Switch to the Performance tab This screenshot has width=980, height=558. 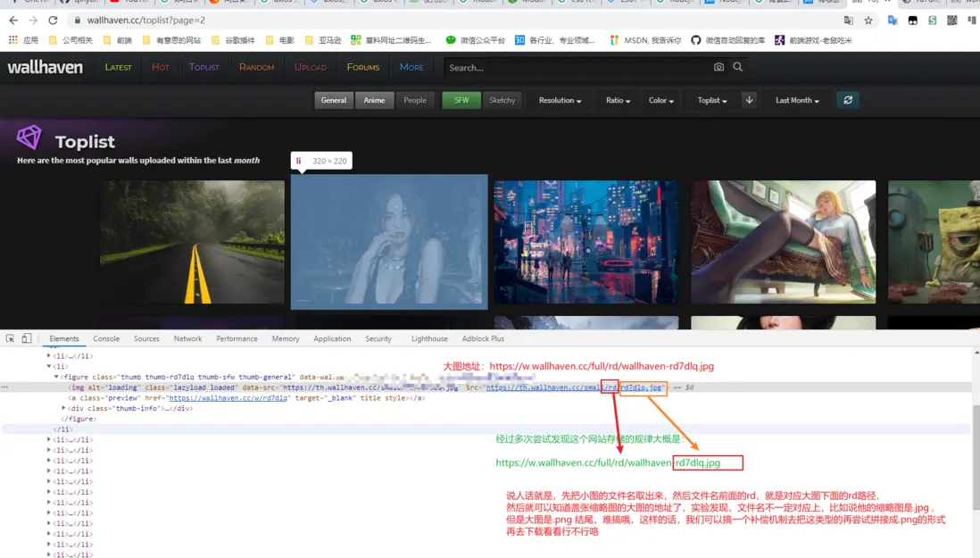[237, 338]
